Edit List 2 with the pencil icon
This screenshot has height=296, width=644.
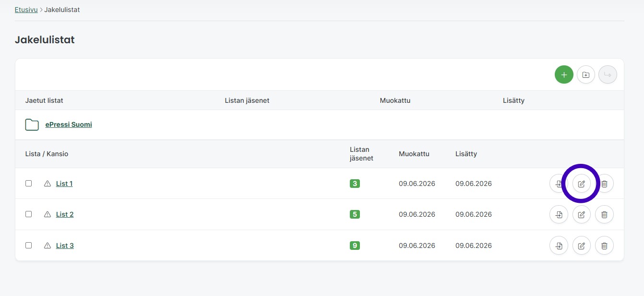coord(582,214)
